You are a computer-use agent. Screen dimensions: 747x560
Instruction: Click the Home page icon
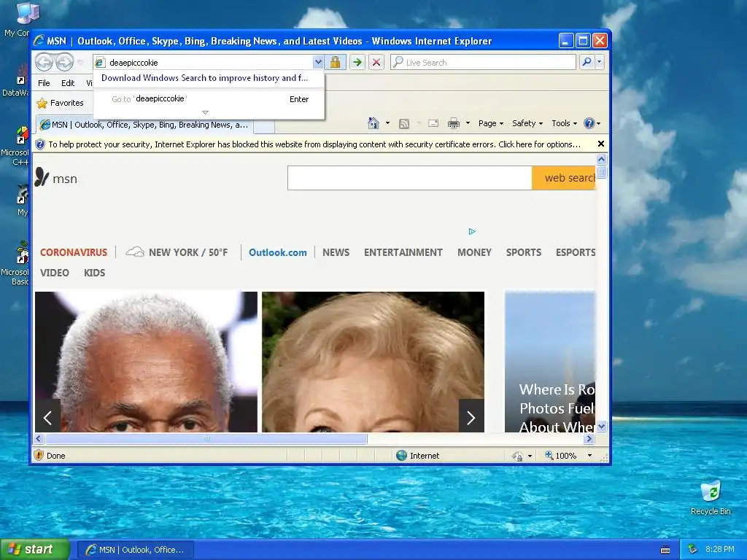373,123
